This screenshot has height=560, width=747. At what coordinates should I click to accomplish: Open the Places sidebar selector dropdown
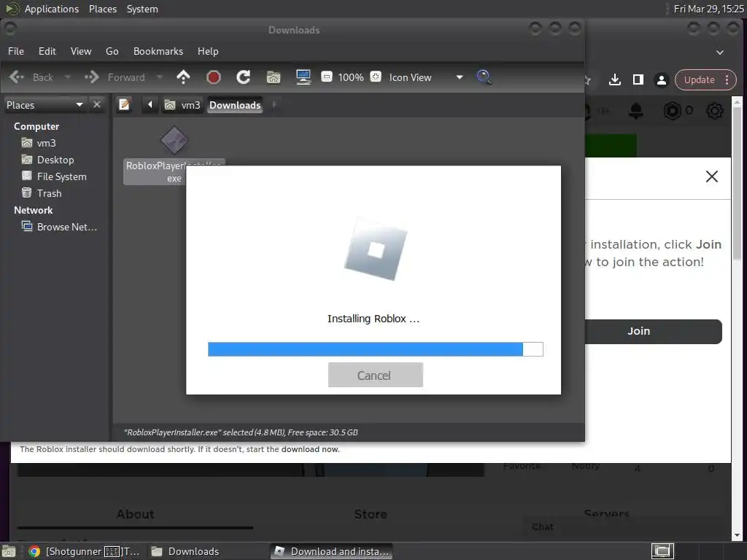tap(44, 105)
